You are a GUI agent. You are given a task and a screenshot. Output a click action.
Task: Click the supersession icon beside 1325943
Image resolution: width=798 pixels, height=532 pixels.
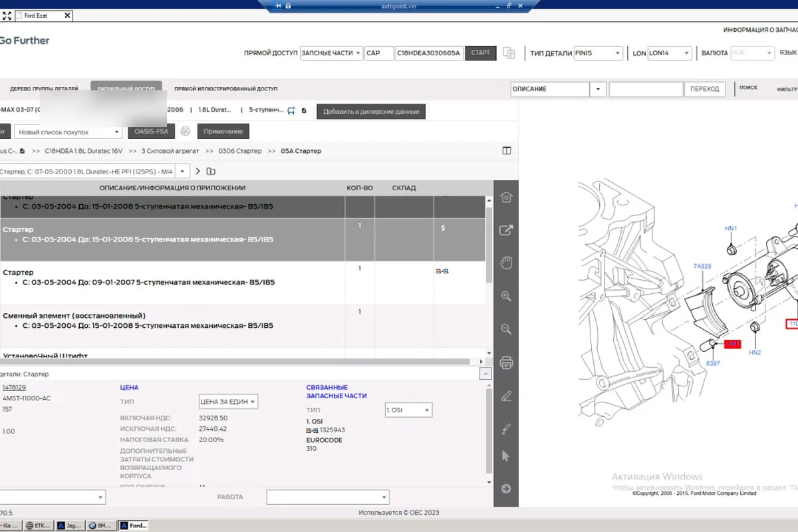pyautogui.click(x=313, y=430)
